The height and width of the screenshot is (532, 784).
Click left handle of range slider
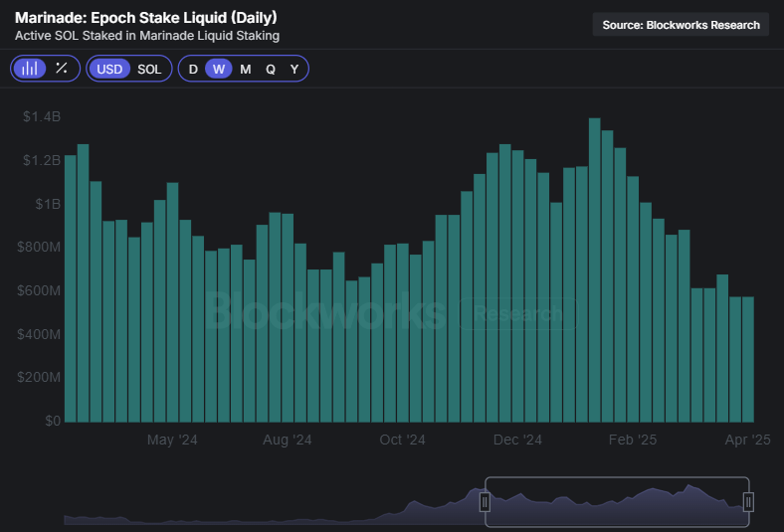tap(485, 502)
